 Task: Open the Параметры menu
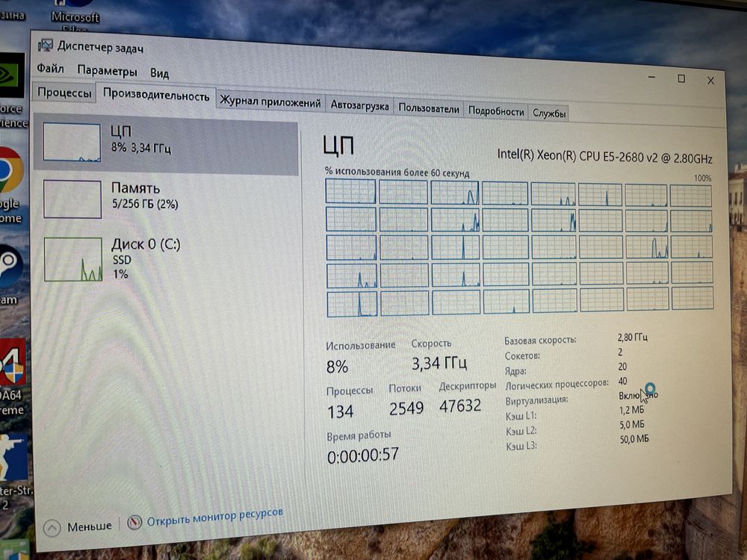[107, 71]
